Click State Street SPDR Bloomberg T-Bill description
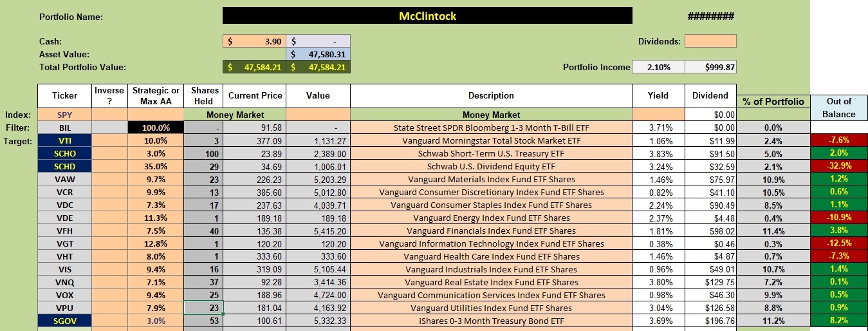This screenshot has height=331, width=868. coord(491,128)
